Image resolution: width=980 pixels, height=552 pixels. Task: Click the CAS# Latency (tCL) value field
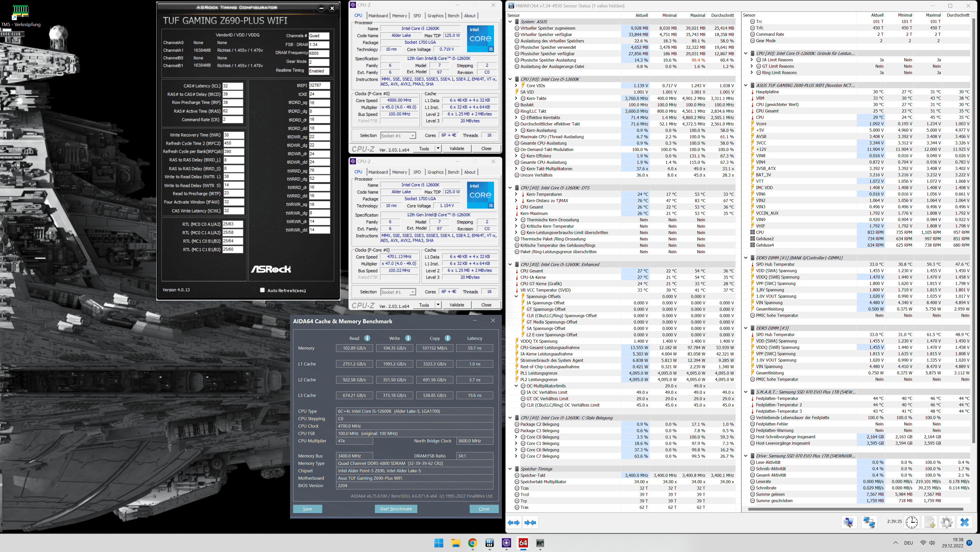point(233,86)
